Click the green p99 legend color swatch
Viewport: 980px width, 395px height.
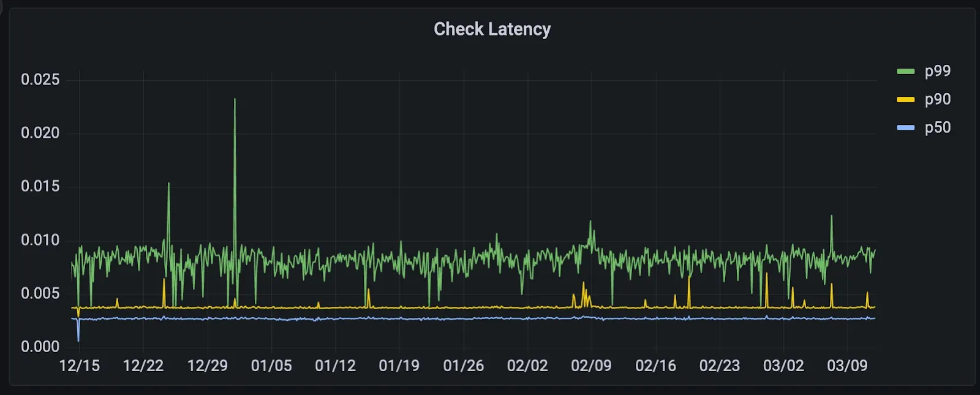[x=905, y=72]
